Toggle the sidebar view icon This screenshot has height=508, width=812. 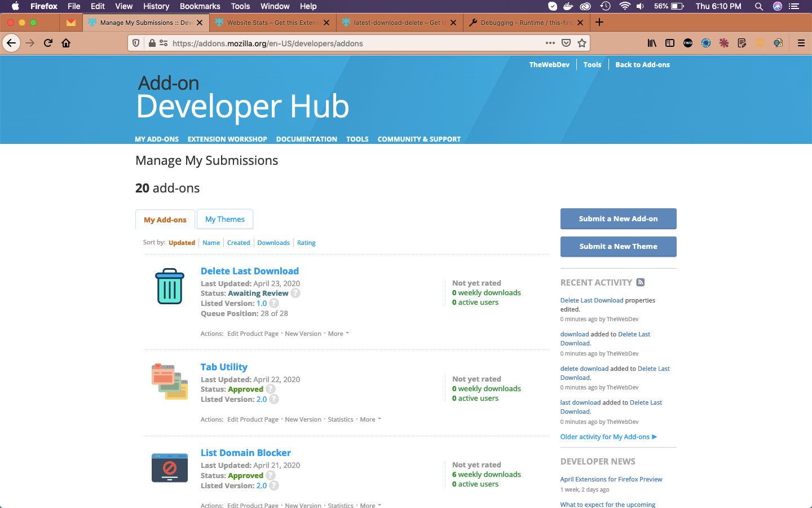point(670,43)
